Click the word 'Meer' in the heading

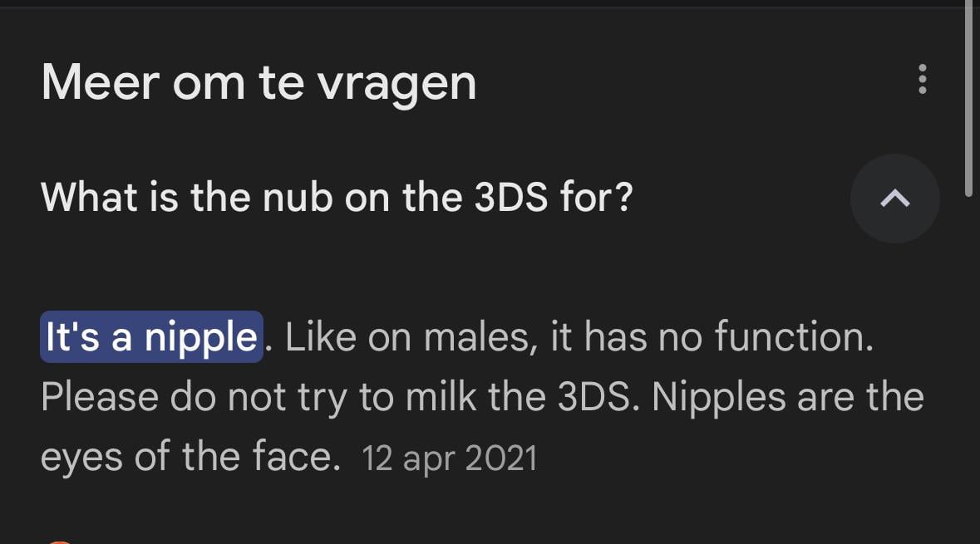coord(99,82)
